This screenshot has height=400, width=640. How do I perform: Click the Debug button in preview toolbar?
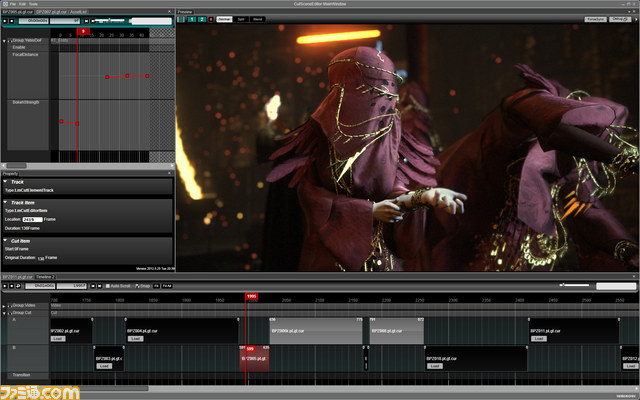pyautogui.click(x=620, y=19)
